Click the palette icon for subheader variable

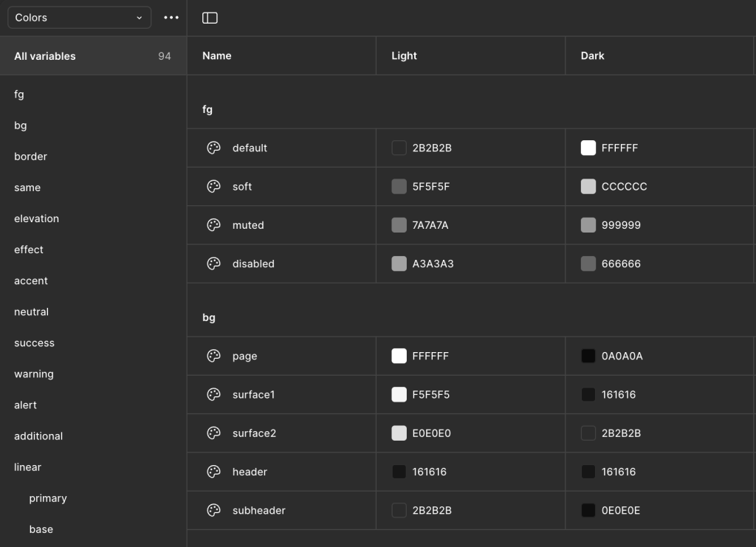(x=213, y=510)
